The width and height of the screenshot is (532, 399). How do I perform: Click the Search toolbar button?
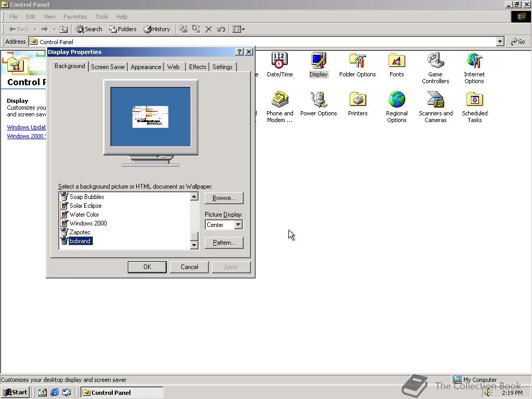click(x=89, y=29)
